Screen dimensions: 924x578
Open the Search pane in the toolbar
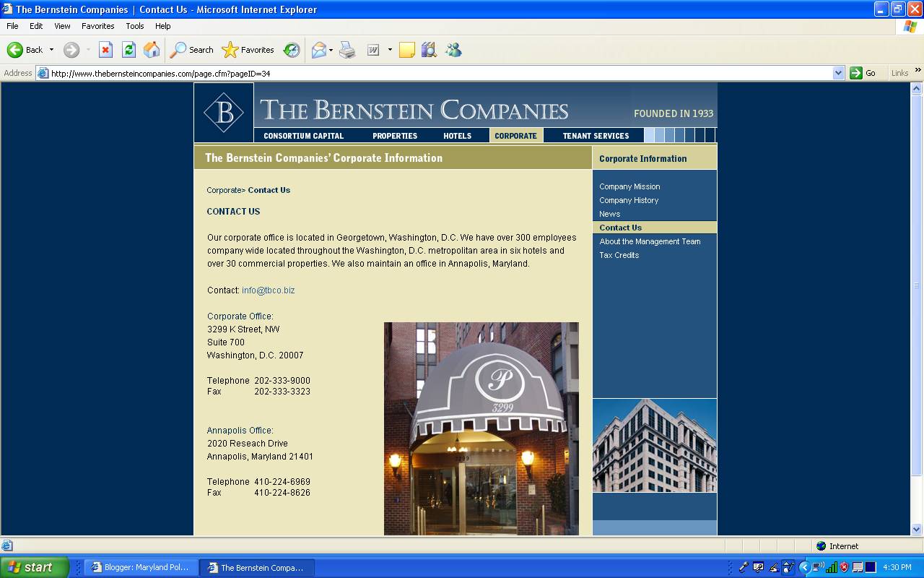click(x=191, y=50)
